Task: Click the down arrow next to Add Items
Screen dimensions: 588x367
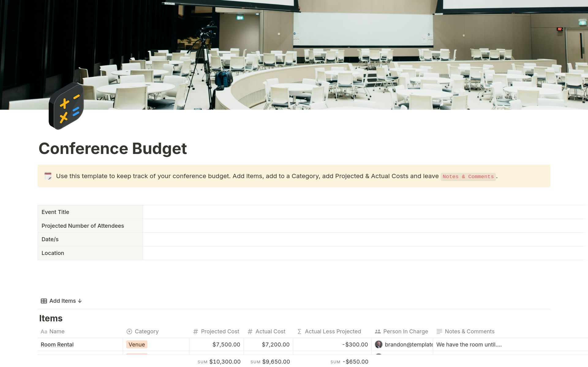Action: coord(80,301)
